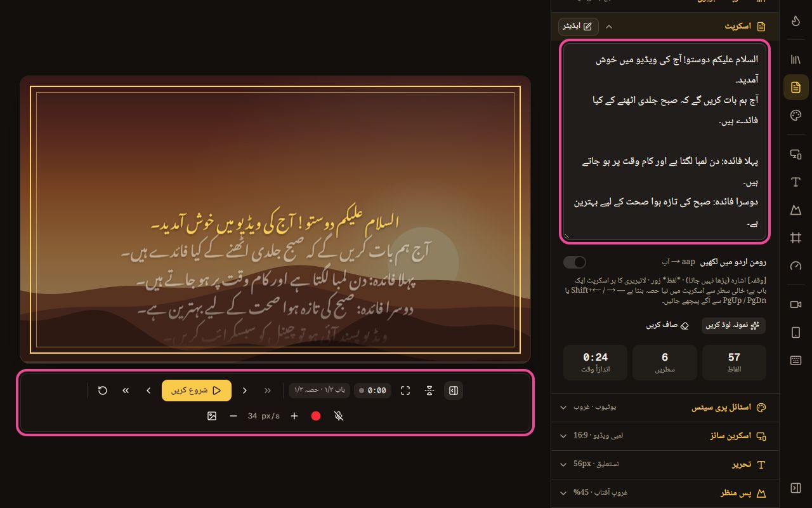The height and width of the screenshot is (508, 812).
Task: Open the background mountain icon in sidebar
Action: [x=796, y=210]
